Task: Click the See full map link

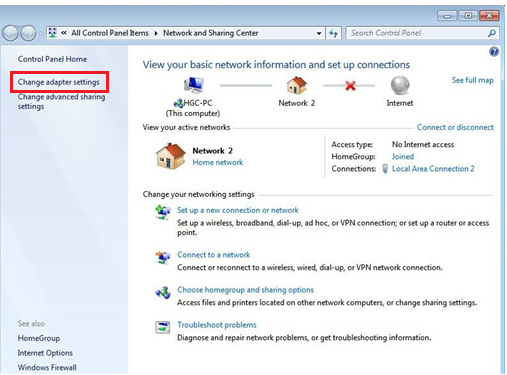Action: click(x=472, y=80)
